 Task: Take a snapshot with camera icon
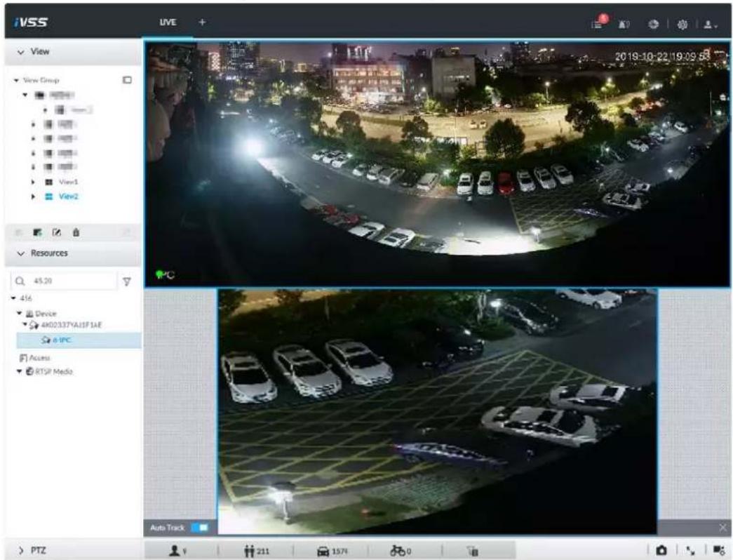coord(661,551)
